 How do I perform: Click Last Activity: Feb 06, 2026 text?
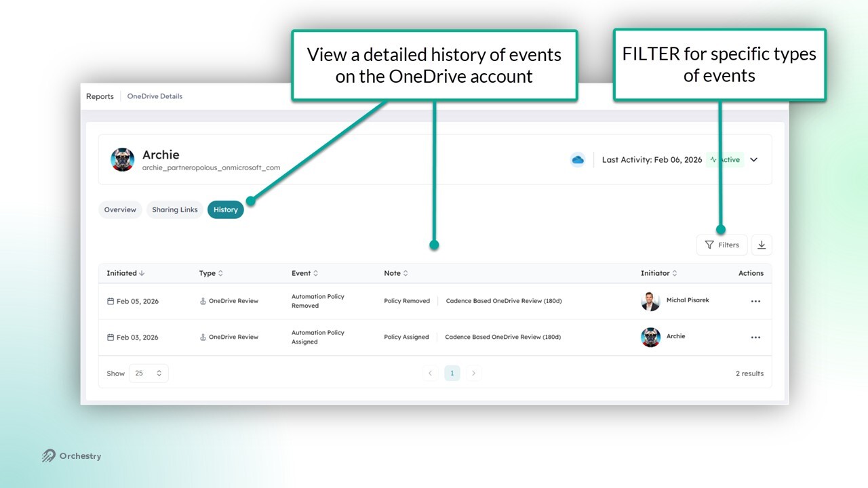(652, 160)
